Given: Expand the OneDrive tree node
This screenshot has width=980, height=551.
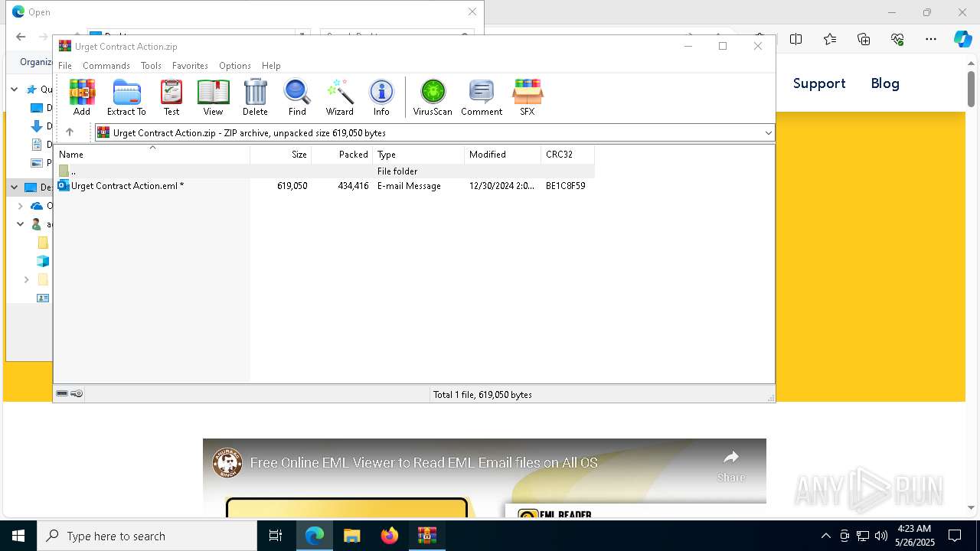Looking at the screenshot, I should click(x=21, y=205).
